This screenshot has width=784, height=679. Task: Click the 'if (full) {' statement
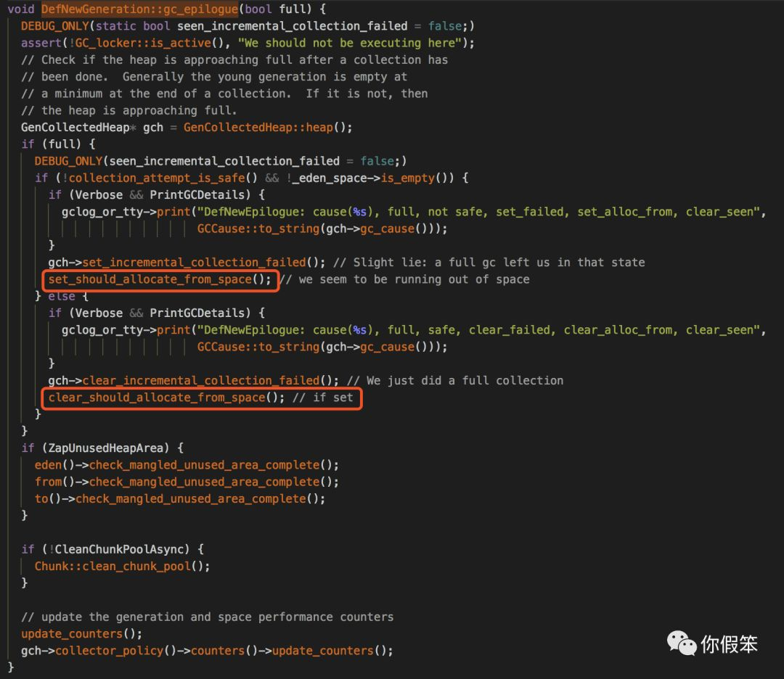coord(58,144)
